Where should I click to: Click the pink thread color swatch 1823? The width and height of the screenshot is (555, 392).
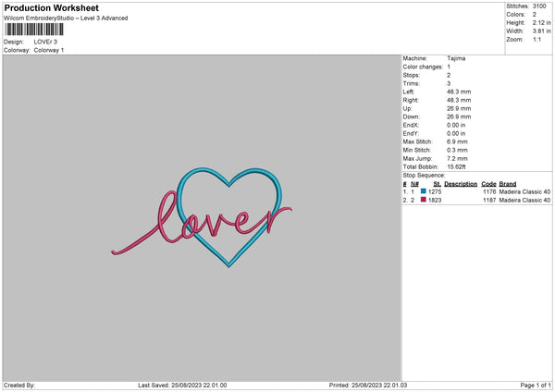(423, 200)
